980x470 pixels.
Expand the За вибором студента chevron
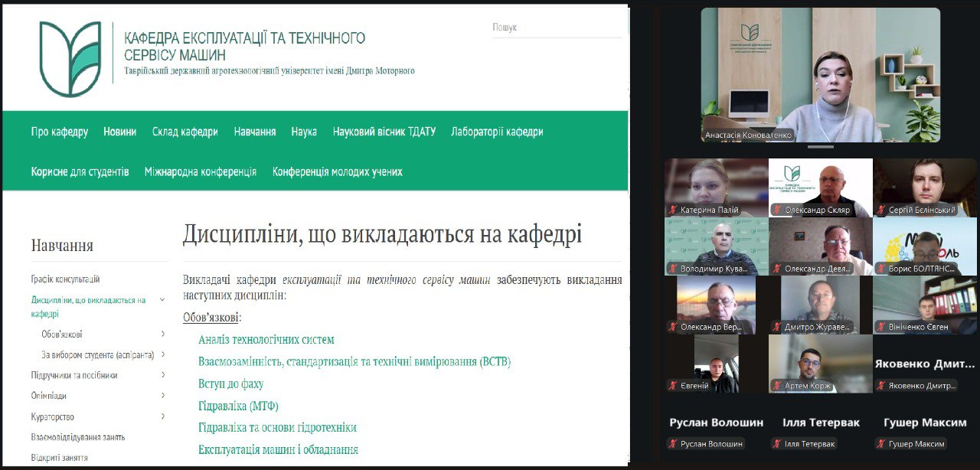(x=163, y=354)
